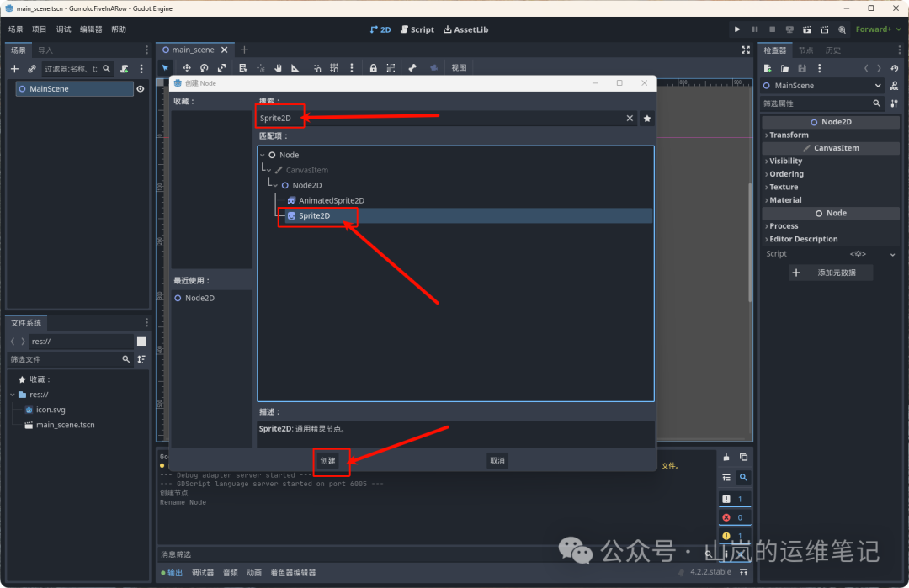This screenshot has width=909, height=588.
Task: Click the 取消 cancel button
Action: click(497, 461)
